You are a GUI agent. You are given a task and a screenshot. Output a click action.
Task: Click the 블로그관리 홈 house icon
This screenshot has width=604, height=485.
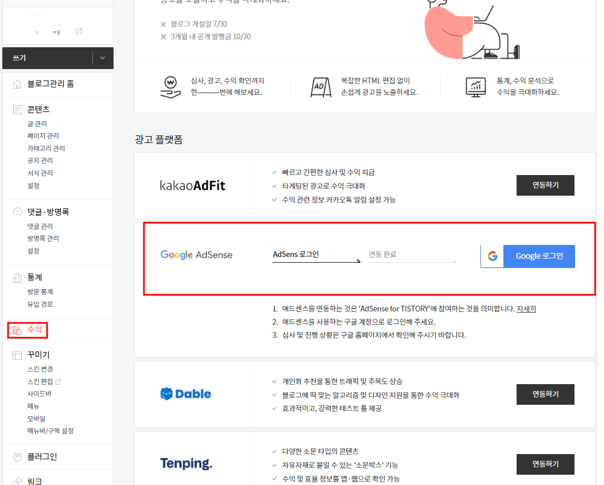(x=17, y=84)
